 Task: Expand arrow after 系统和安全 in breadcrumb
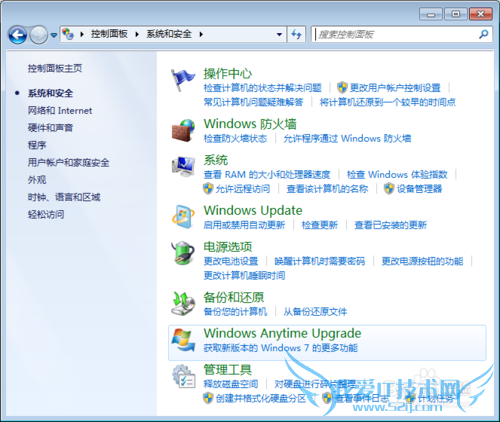[201, 34]
